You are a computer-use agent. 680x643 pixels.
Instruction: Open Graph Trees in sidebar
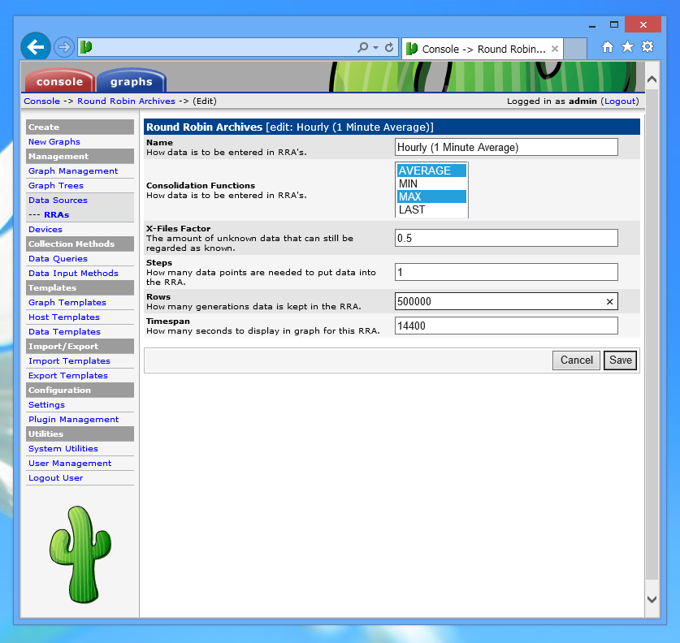coord(56,186)
